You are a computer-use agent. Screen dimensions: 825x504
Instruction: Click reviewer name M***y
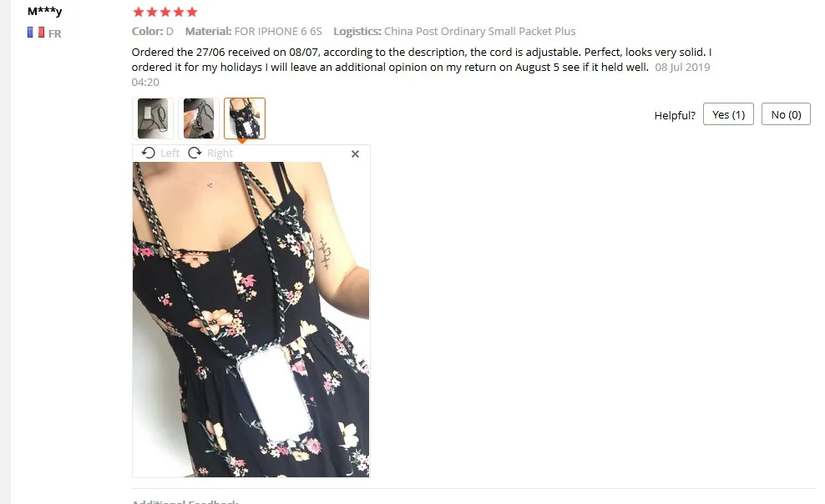pyautogui.click(x=45, y=11)
